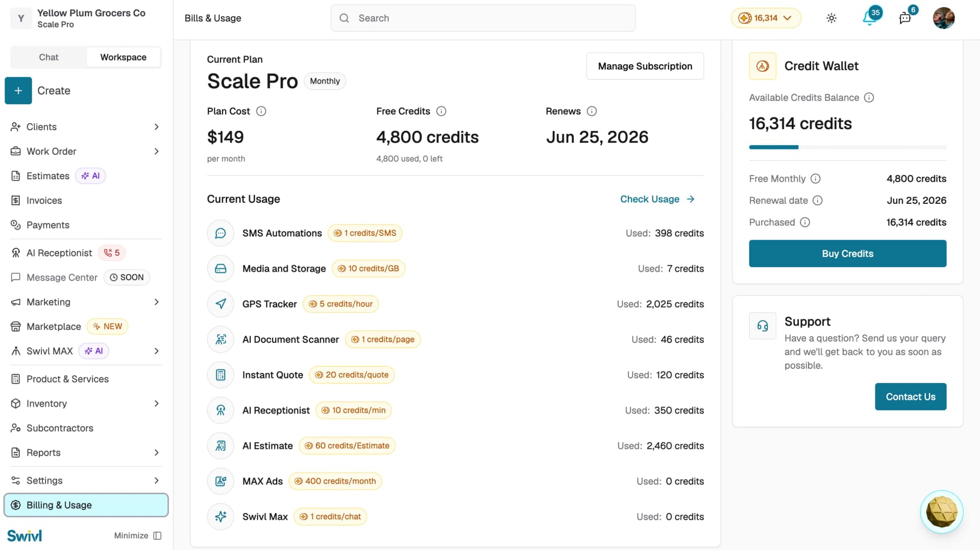Click the 60 credits/Estimate rate badge
Image resolution: width=980 pixels, height=550 pixels.
pos(347,446)
